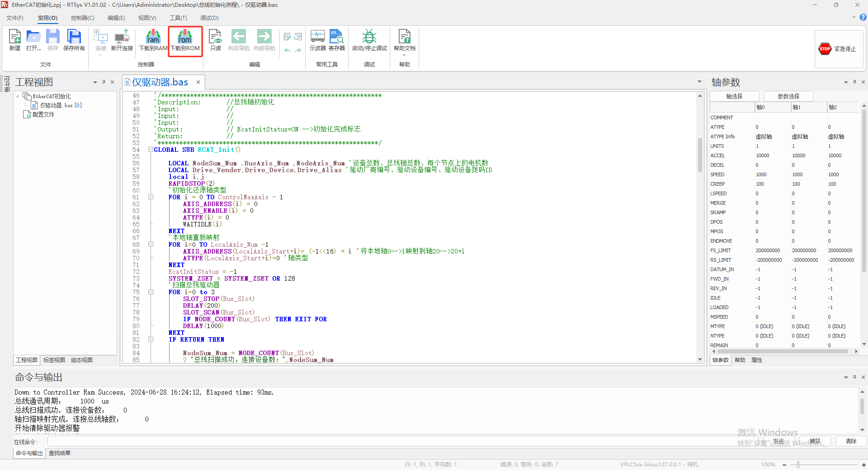Collapse the GLOBAL SUB ECAT_Init code block
868x470 pixels.
[x=151, y=150]
